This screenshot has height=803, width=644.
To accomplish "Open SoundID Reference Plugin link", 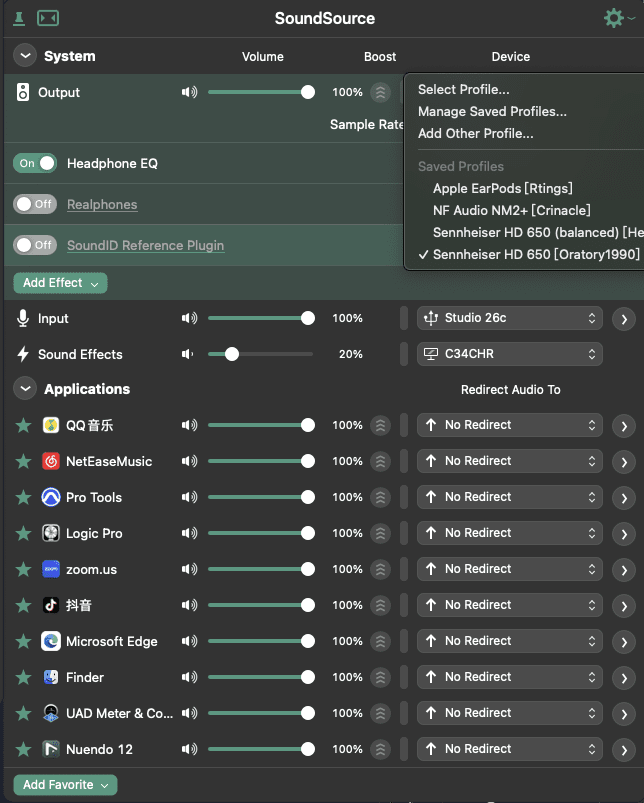I will (x=145, y=245).
